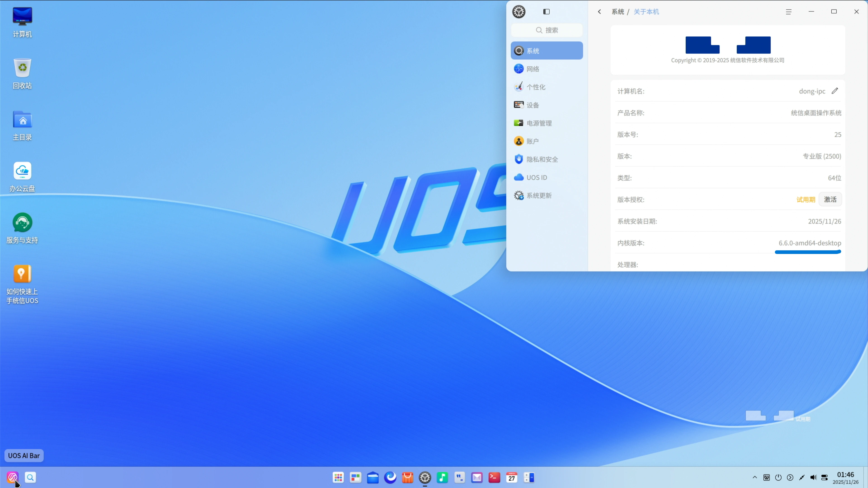Screen dimensions: 868x488
Task: Open 隐私和安全 settings
Action: coord(547,159)
